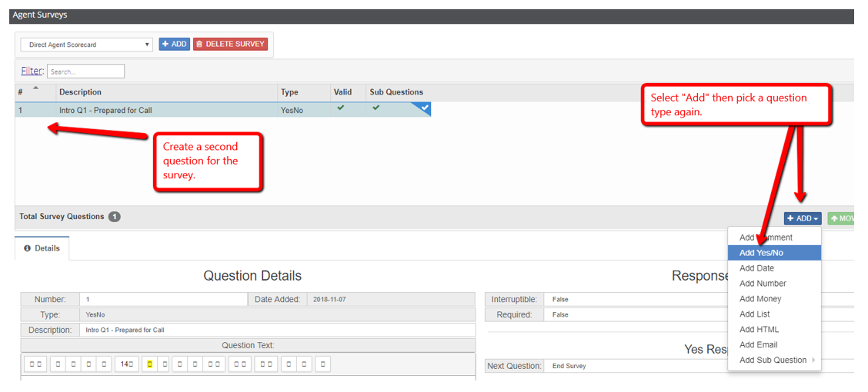Click the green Valid checkmark in row 1
The height and width of the screenshot is (392, 868).
point(340,108)
